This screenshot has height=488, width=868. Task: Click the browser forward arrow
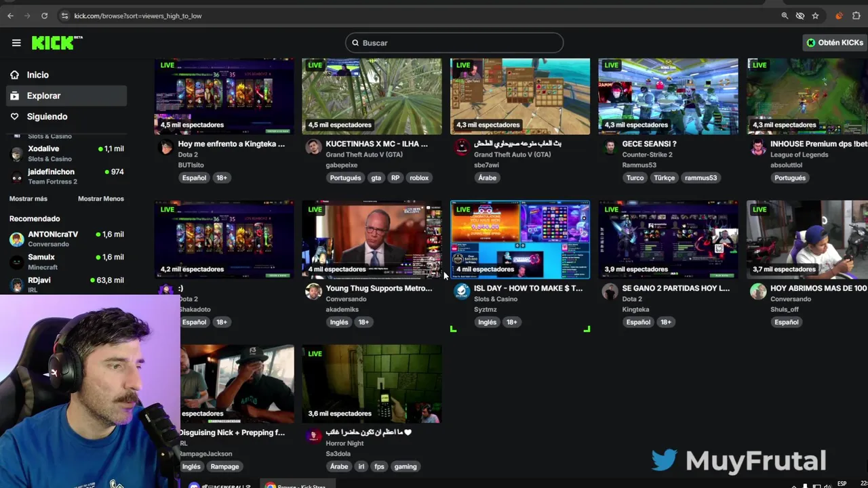27,16
